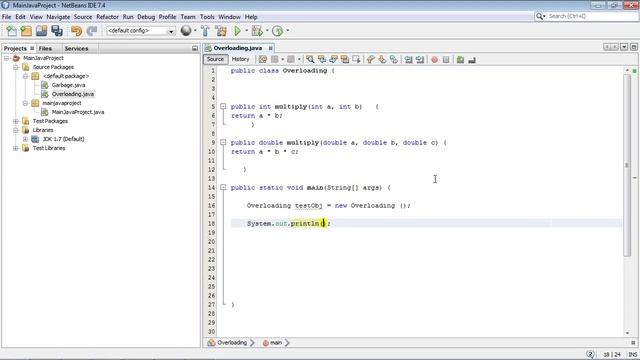Go to the previous bookmark

click(x=370, y=60)
